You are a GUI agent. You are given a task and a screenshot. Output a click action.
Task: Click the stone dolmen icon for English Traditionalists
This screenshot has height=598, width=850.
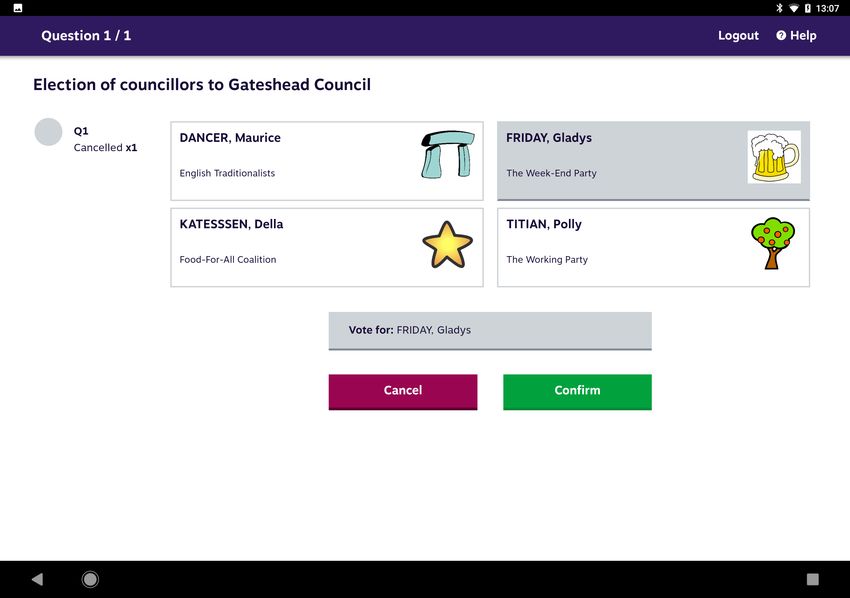coord(448,155)
